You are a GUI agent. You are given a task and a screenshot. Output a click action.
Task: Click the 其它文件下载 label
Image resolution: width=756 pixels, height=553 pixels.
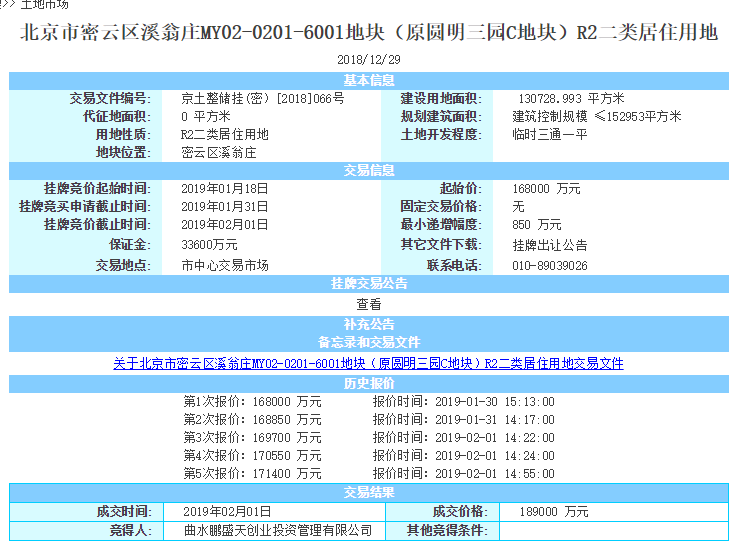[x=441, y=245]
